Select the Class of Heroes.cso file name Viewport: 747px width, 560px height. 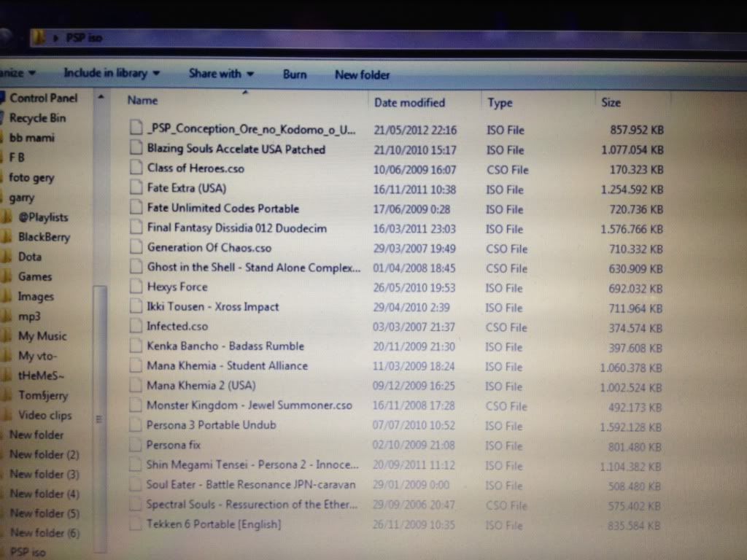[196, 168]
